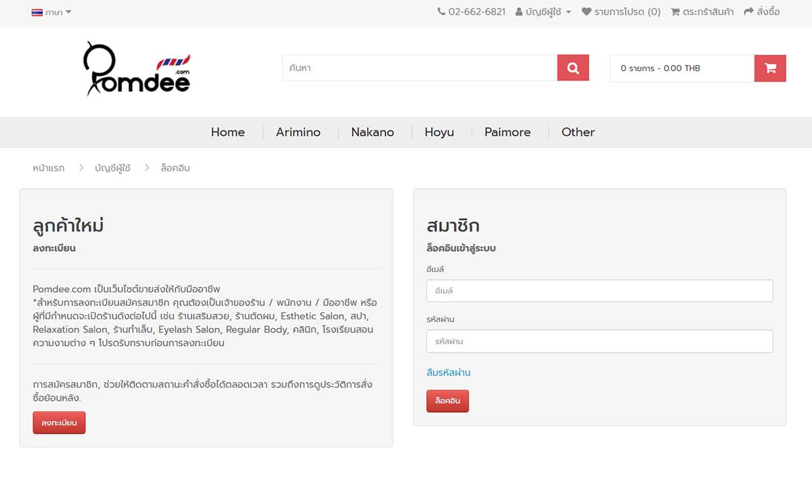Open the Nakano menu

[x=373, y=132]
